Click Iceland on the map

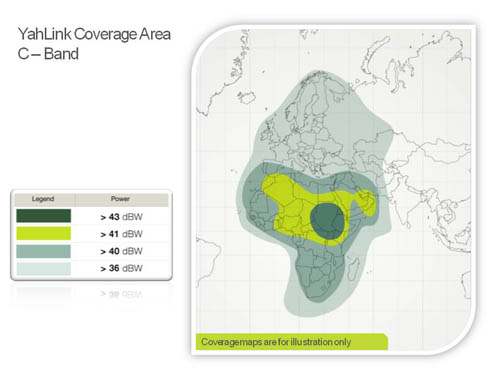pos(247,96)
